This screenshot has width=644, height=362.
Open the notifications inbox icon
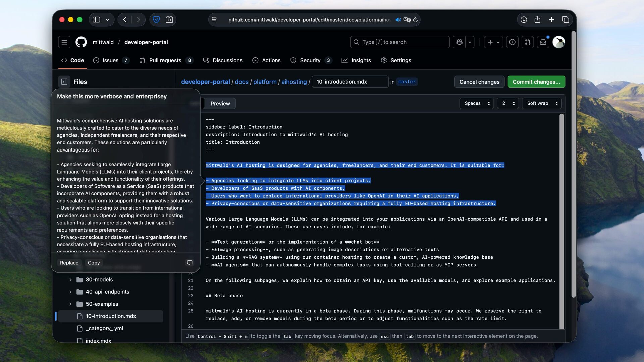[x=543, y=42]
